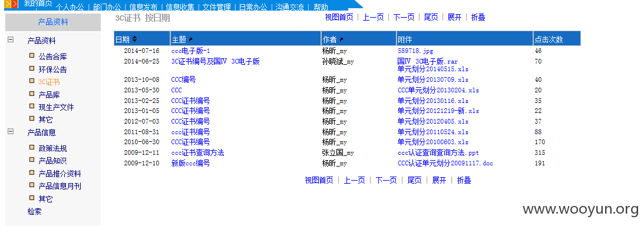644x226 pixels.
Task: Click the top 视图首页 link
Action: pos(339,17)
